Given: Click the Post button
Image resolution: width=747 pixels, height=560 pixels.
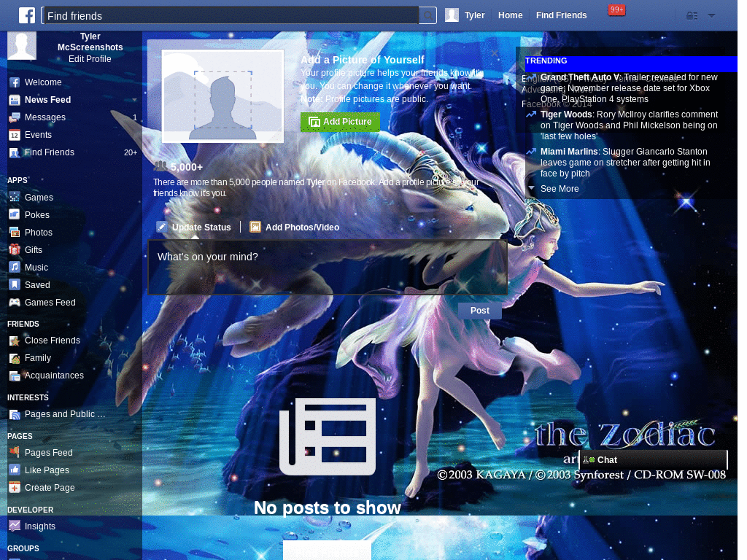Looking at the screenshot, I should point(480,311).
